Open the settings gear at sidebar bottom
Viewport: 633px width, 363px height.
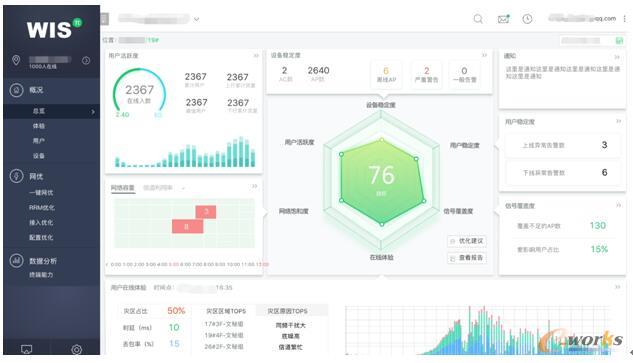(x=76, y=349)
